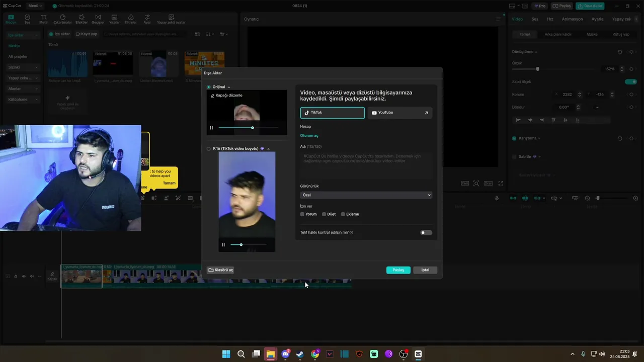Viewport: 644px width, 362px height.
Task: Open the Görünürlük Özel dropdown
Action: point(366,195)
